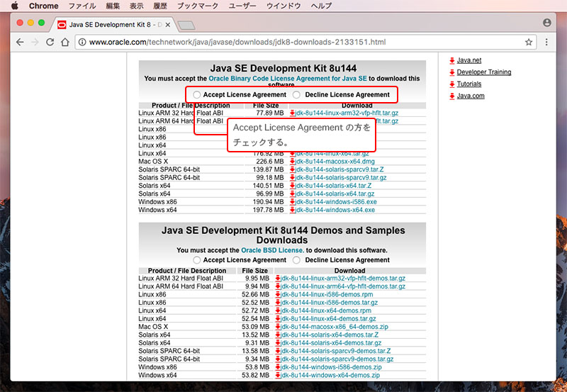Download jdk-8u144-solaris-x64-demos.tar.gz
The width and height of the screenshot is (567, 392).
pos(331,343)
